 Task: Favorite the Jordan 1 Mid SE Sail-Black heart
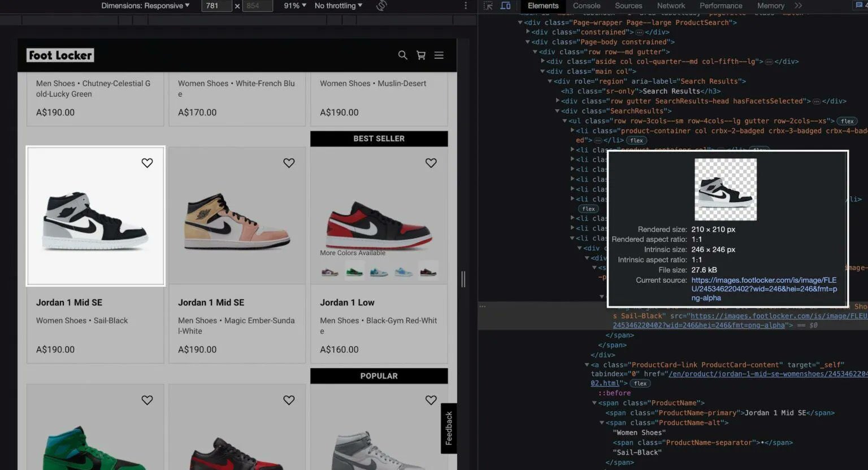(147, 163)
